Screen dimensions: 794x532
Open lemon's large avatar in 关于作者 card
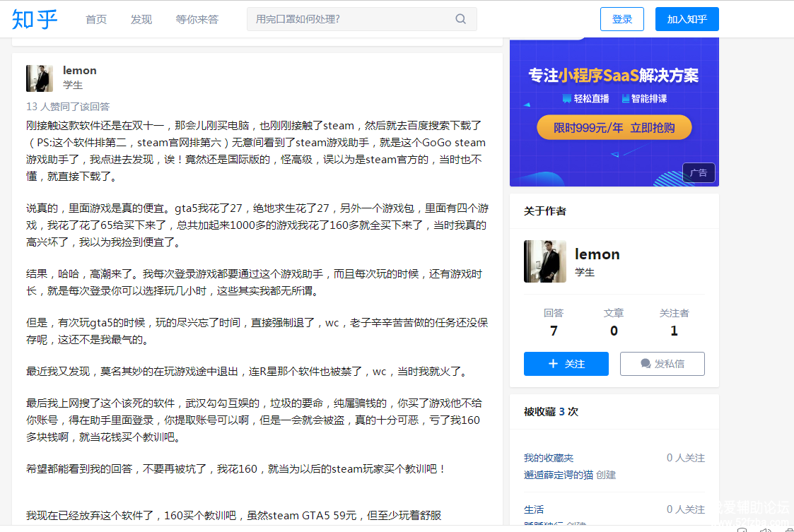544,261
